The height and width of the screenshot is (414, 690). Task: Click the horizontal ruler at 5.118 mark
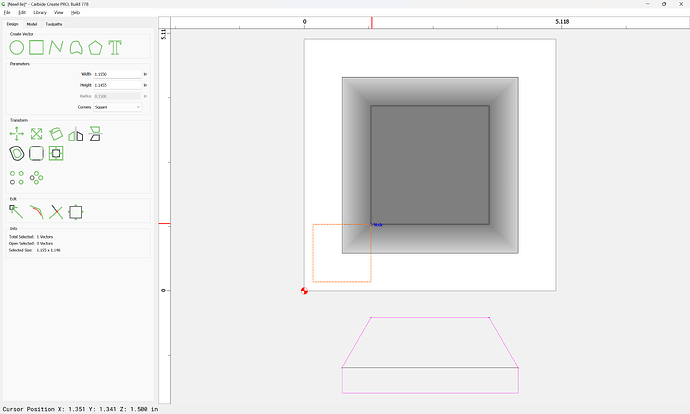pyautogui.click(x=562, y=22)
